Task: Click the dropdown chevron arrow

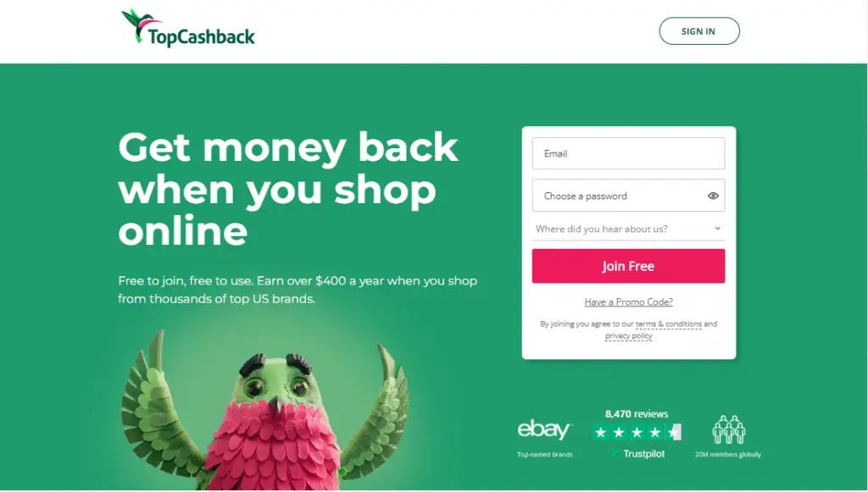Action: pyautogui.click(x=717, y=229)
